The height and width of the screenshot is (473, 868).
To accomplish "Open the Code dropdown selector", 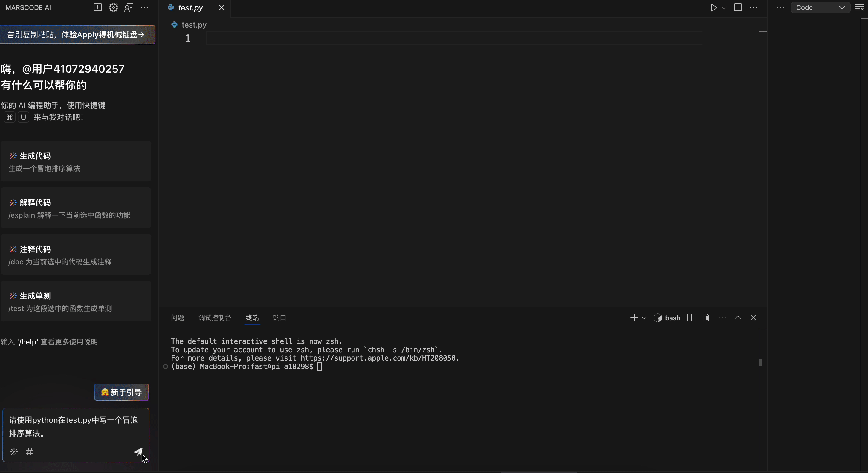I will pos(820,7).
